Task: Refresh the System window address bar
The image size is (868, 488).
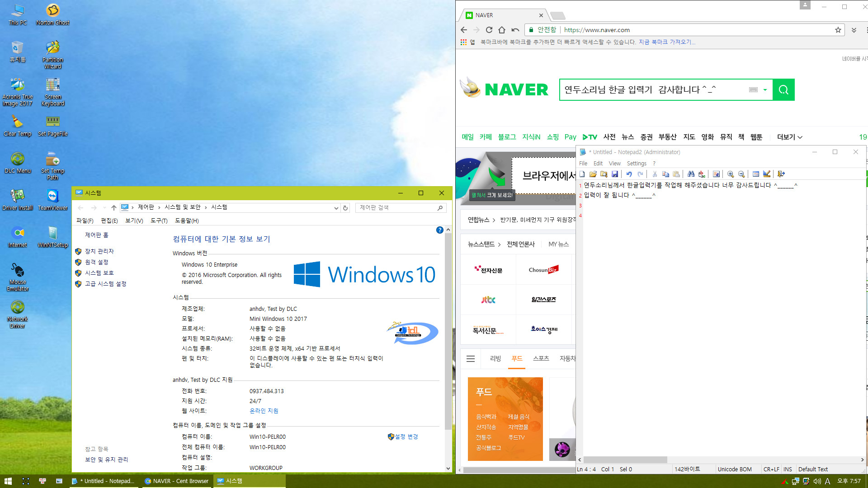Action: 345,208
